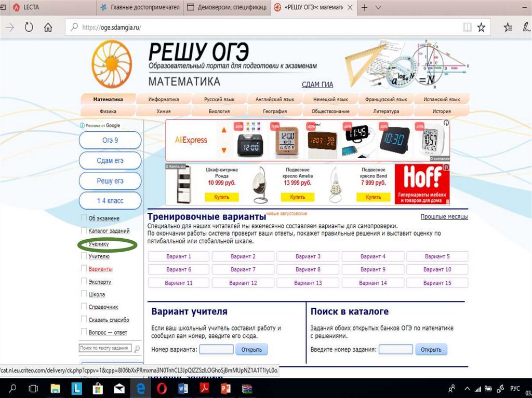Click Открыть beside Введите номер задания
This screenshot has width=532, height=398.
click(x=431, y=350)
